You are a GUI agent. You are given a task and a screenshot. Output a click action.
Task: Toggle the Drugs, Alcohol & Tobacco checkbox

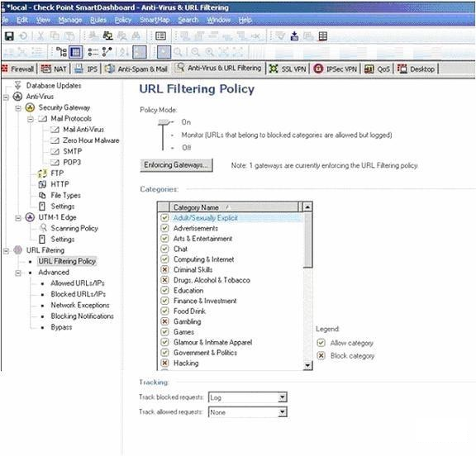pyautogui.click(x=164, y=280)
